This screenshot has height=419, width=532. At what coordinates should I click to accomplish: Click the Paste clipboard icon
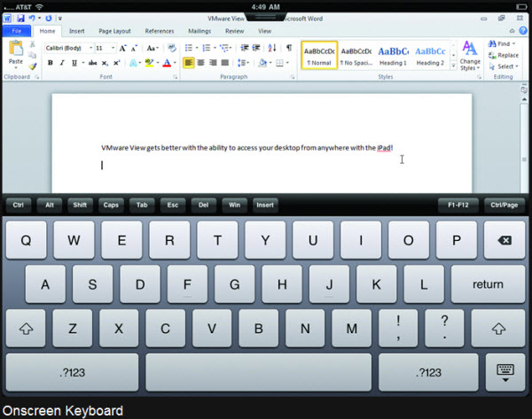pos(16,48)
